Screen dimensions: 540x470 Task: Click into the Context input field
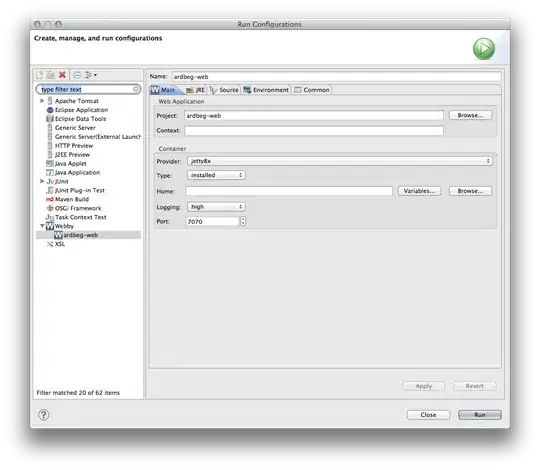pyautogui.click(x=314, y=131)
